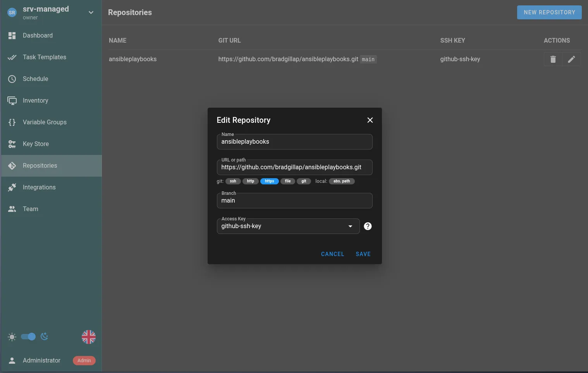
Task: Select the abs. path local option
Action: [x=342, y=181]
